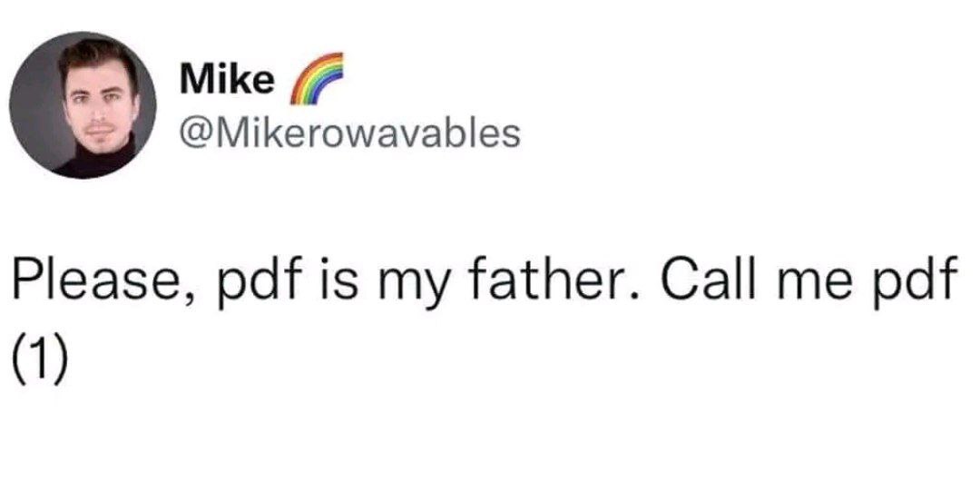Visit the @Mikerowavables handle link

point(350,133)
